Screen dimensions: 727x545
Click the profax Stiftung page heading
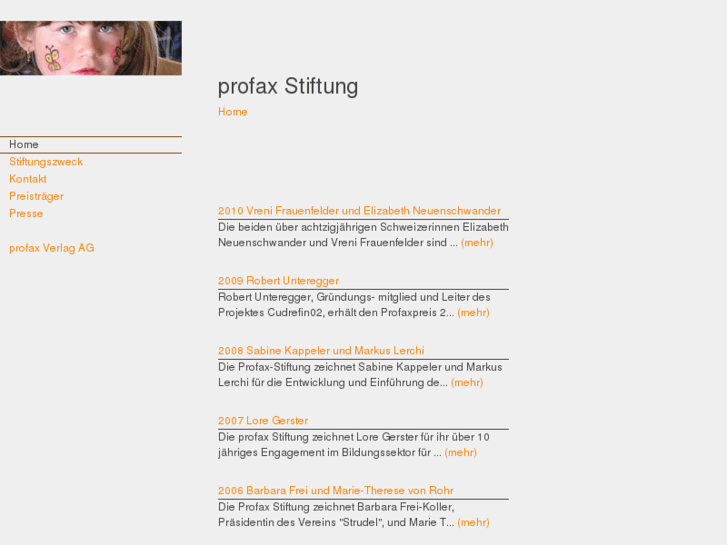pyautogui.click(x=288, y=86)
